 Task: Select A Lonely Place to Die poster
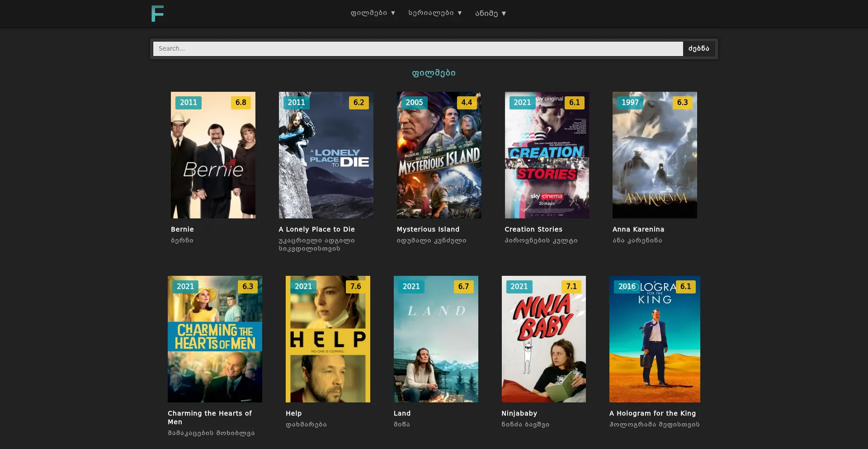pyautogui.click(x=326, y=155)
